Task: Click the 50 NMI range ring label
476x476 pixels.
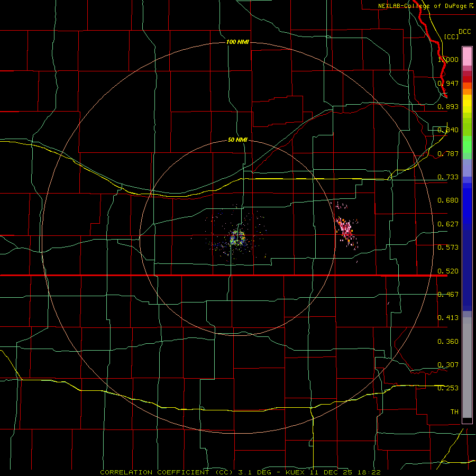Action: [237, 140]
